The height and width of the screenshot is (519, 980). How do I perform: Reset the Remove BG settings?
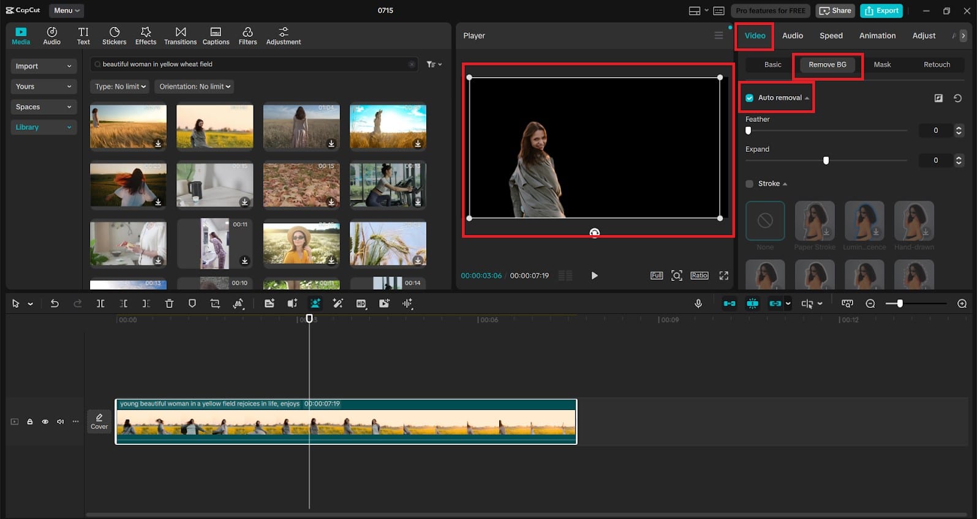click(958, 98)
